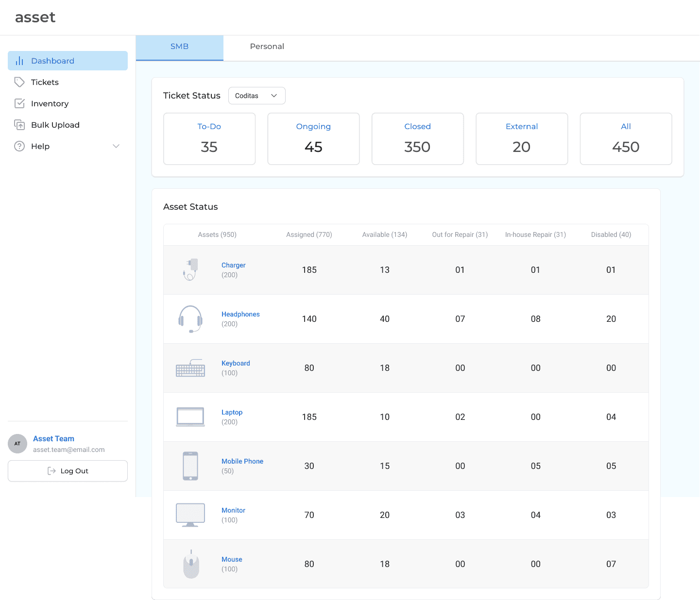This screenshot has width=700, height=600.
Task: Click the Tickets tag icon
Action: [x=19, y=82]
